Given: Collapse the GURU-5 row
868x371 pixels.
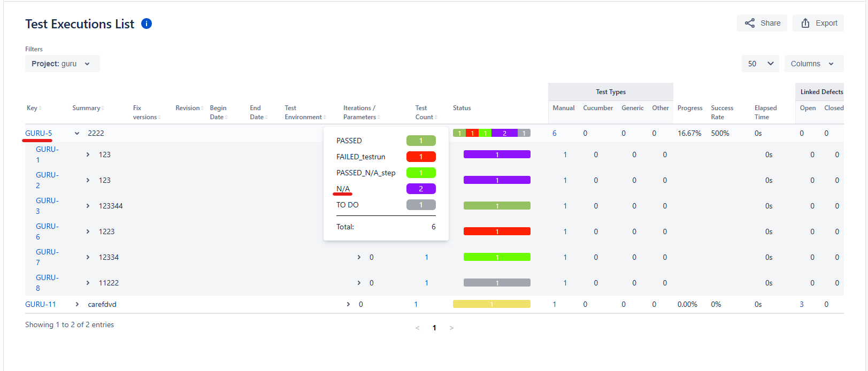Looking at the screenshot, I should click(x=77, y=134).
